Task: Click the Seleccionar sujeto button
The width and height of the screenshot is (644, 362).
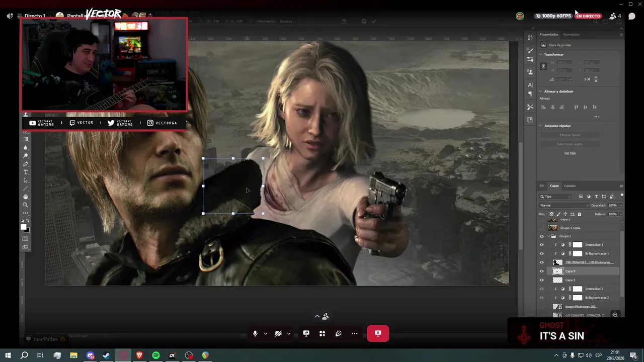Action: pyautogui.click(x=570, y=144)
